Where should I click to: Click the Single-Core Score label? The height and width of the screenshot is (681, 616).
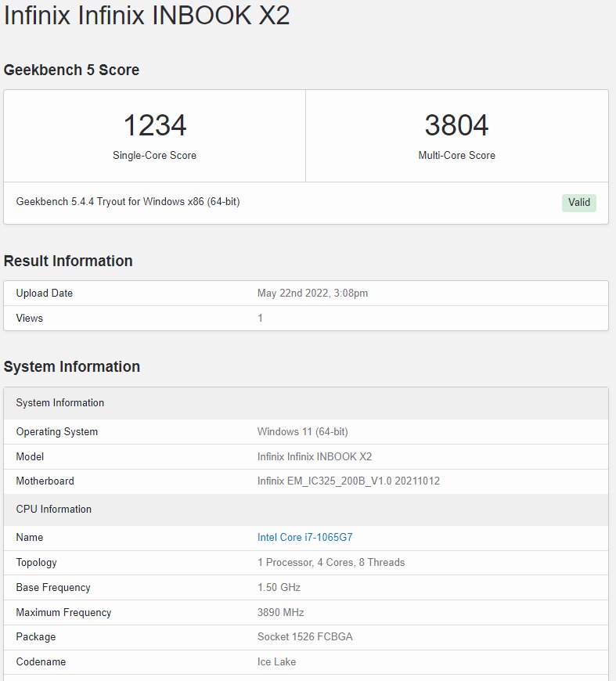coord(155,156)
